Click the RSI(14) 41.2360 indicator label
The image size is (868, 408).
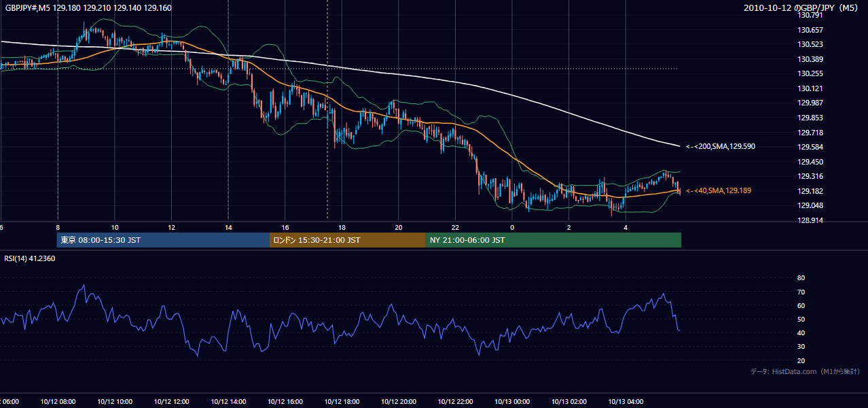(30, 258)
